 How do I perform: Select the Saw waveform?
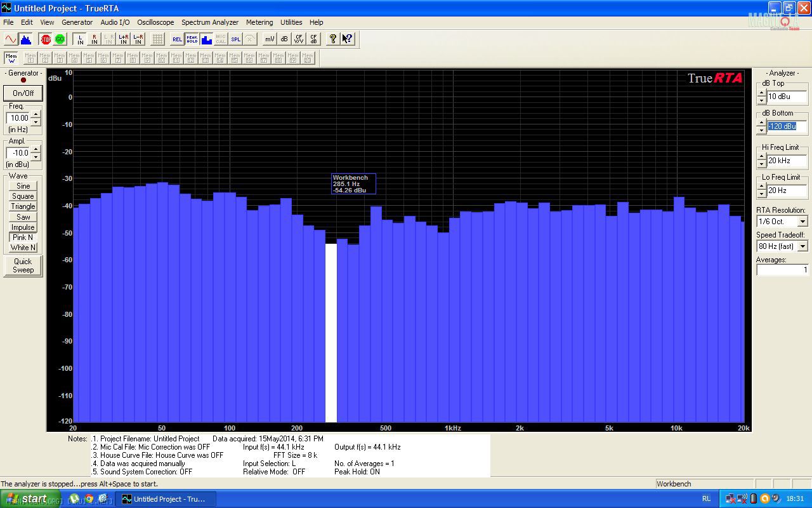click(x=23, y=217)
